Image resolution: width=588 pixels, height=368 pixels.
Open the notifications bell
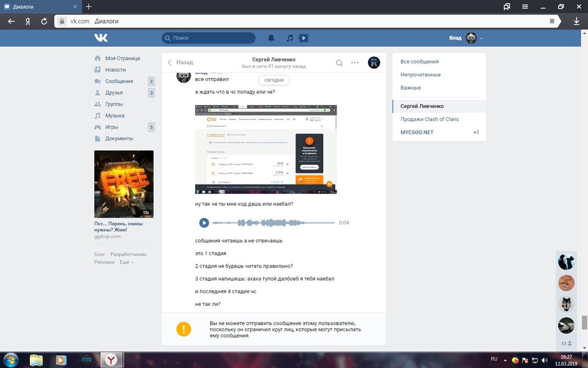[271, 38]
